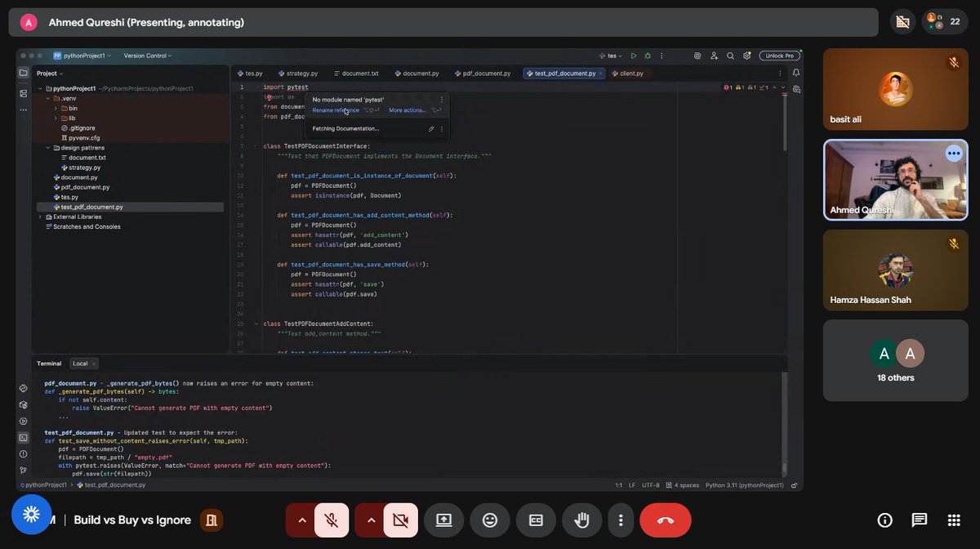Open Meet meeting details info icon
Image resolution: width=980 pixels, height=549 pixels.
(884, 520)
